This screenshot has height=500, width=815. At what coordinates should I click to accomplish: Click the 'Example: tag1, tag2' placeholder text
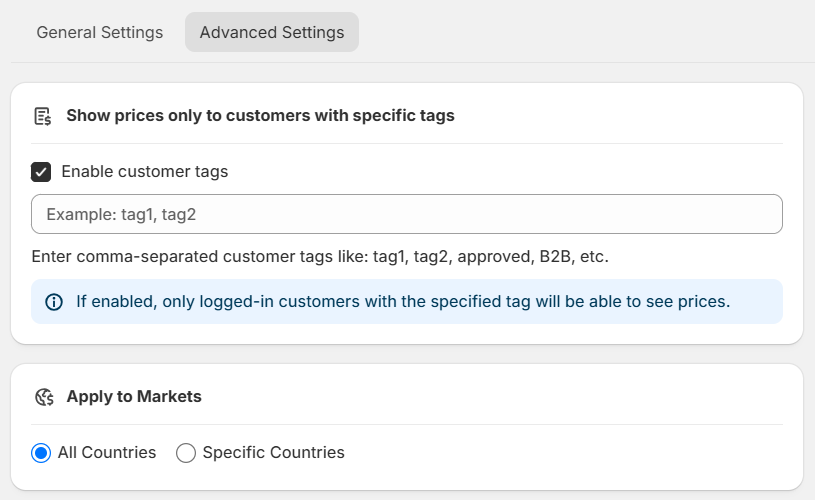point(121,214)
